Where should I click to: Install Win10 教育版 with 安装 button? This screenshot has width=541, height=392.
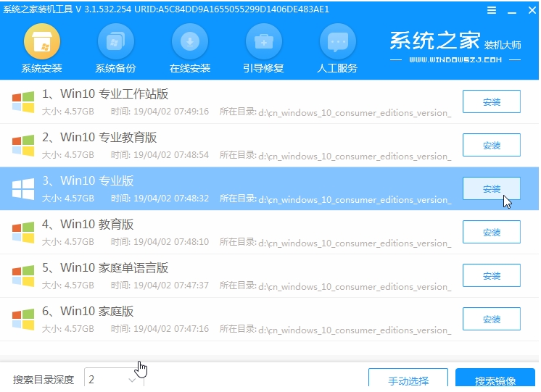[x=491, y=232]
